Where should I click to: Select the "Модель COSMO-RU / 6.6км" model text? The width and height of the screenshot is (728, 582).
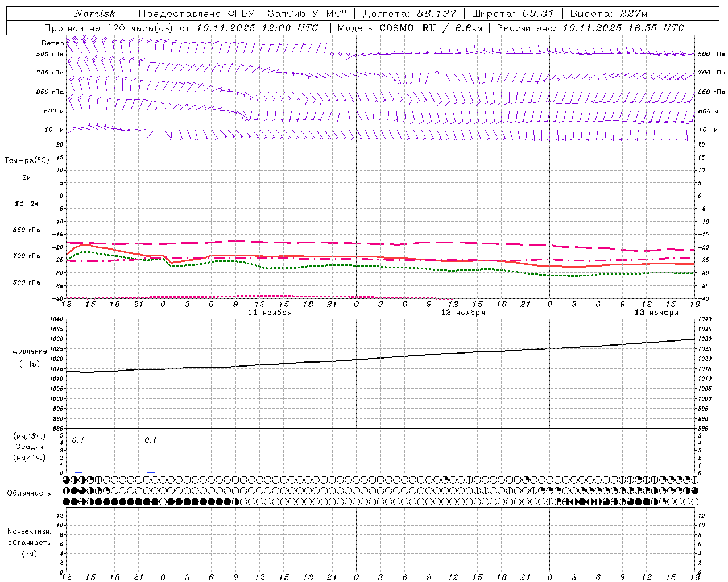pos(409,28)
